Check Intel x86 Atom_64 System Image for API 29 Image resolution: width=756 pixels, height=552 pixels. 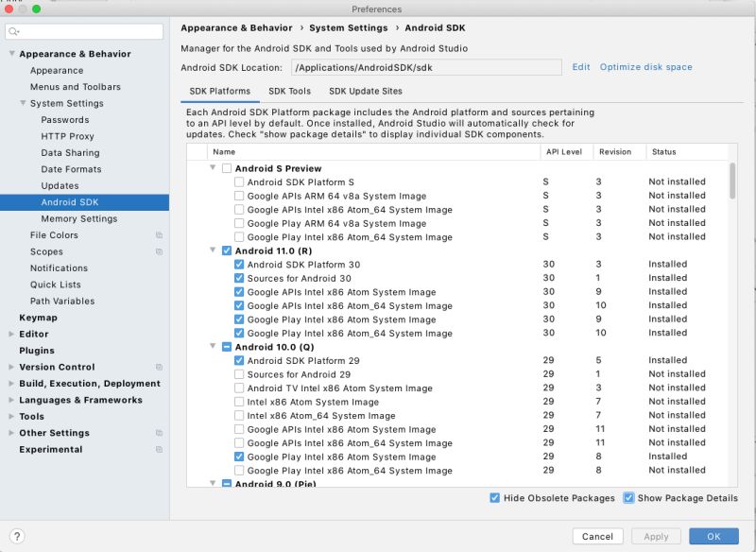[x=239, y=416]
